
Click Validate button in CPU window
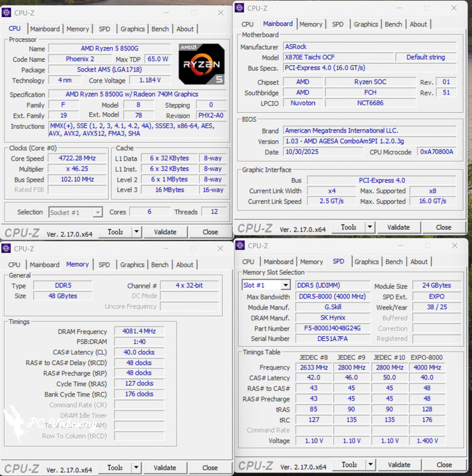[x=165, y=232]
